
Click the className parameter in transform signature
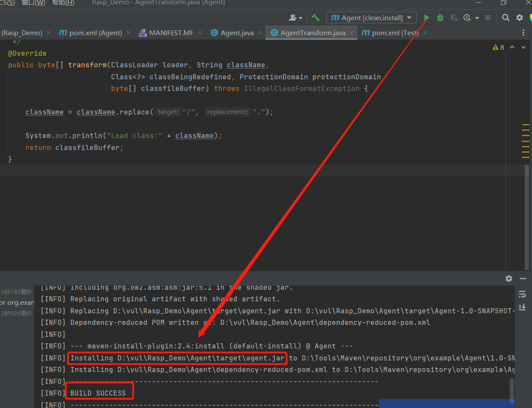[246, 65]
